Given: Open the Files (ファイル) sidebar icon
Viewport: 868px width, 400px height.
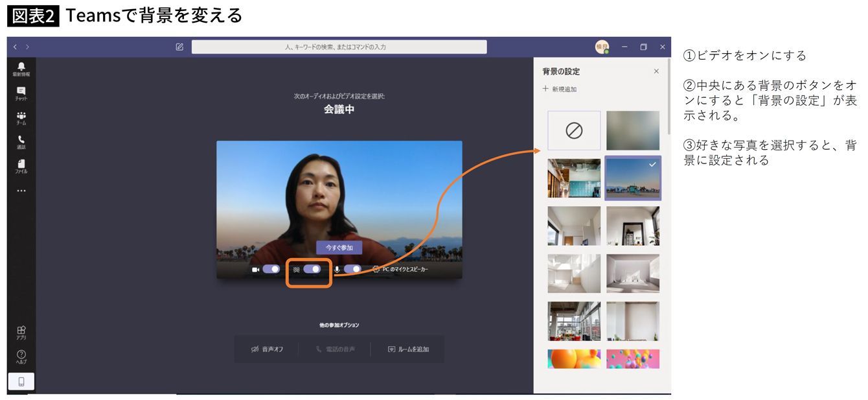Looking at the screenshot, I should pos(21,166).
